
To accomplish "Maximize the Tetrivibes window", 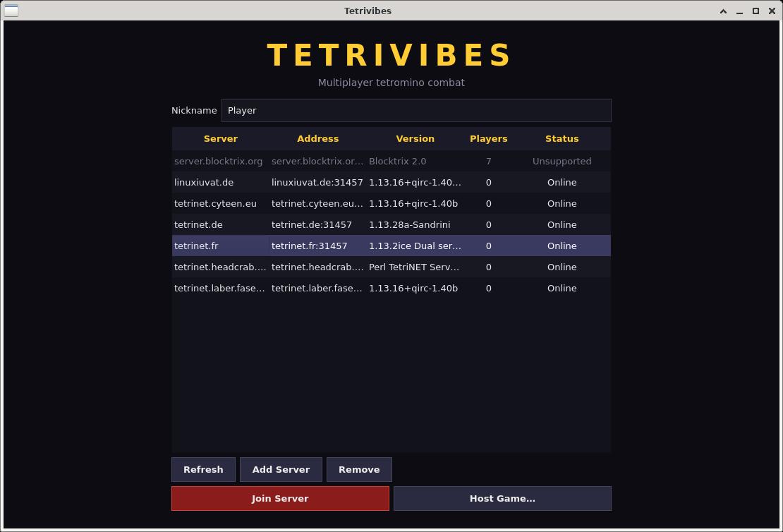I will tap(755, 11).
